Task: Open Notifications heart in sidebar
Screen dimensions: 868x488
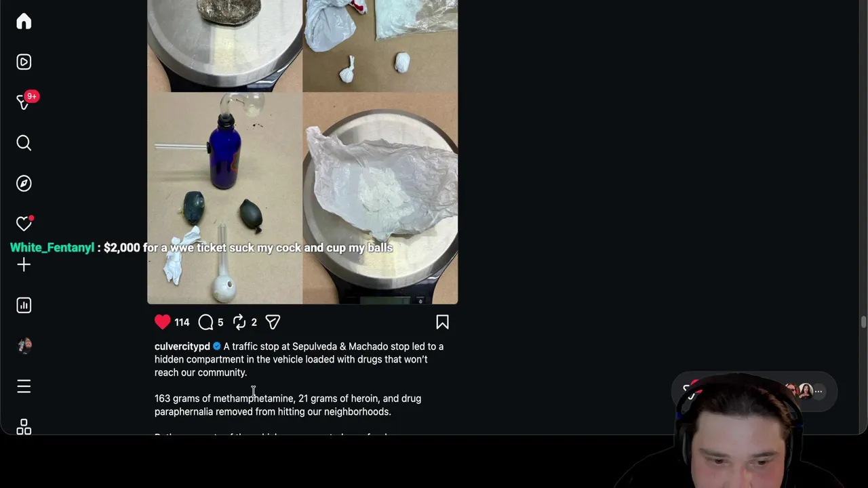Action: point(24,224)
